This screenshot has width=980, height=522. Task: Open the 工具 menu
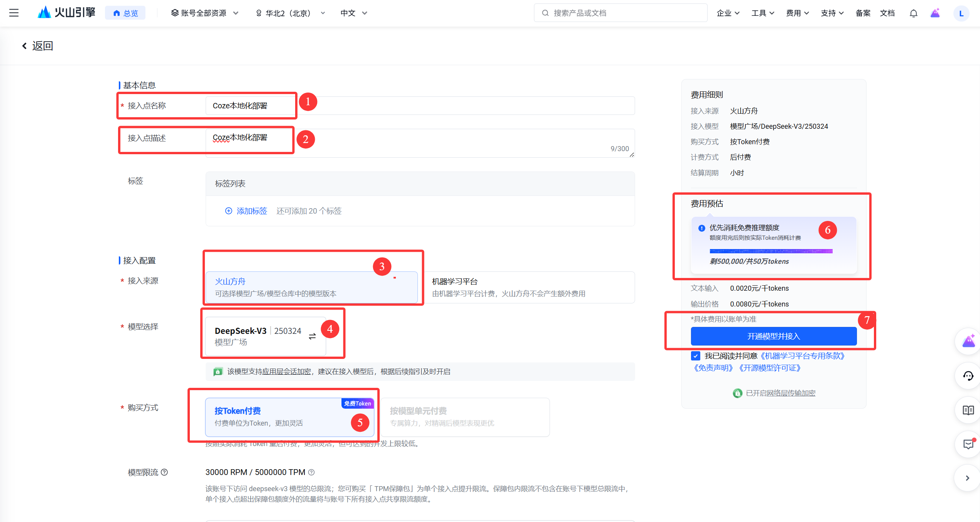[763, 13]
